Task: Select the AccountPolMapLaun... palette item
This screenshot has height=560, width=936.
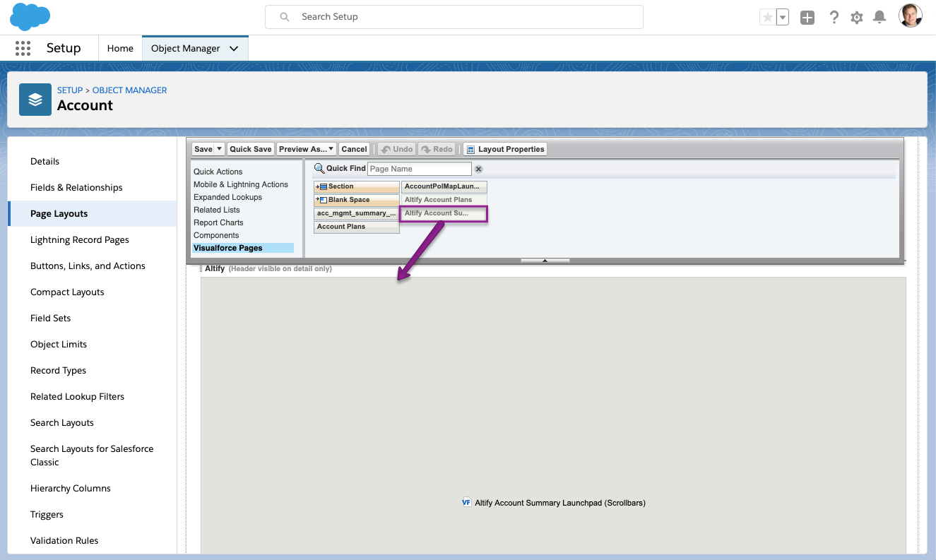Action: (444, 186)
